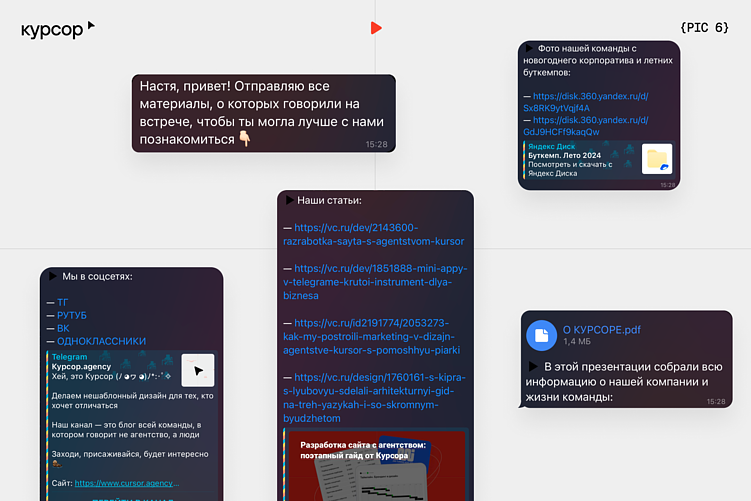Click the 15:28 timestamp on the greeting message
Image resolution: width=751 pixels, height=501 pixels.
click(x=376, y=144)
